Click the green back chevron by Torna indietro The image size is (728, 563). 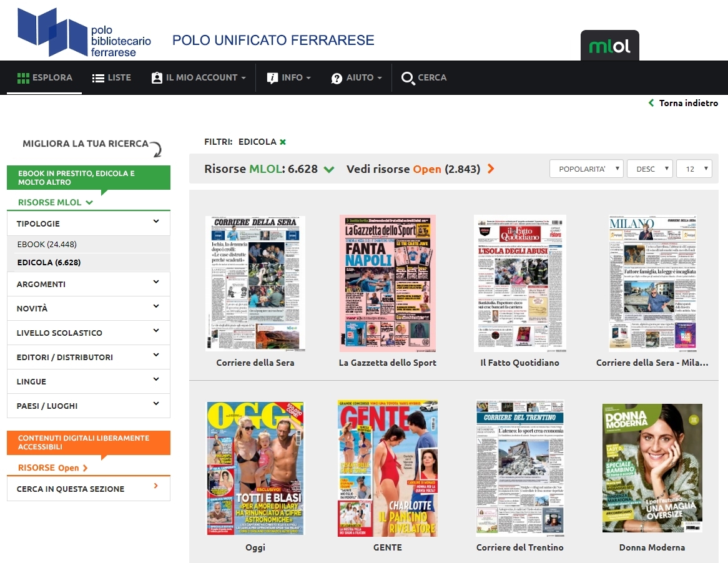(651, 103)
